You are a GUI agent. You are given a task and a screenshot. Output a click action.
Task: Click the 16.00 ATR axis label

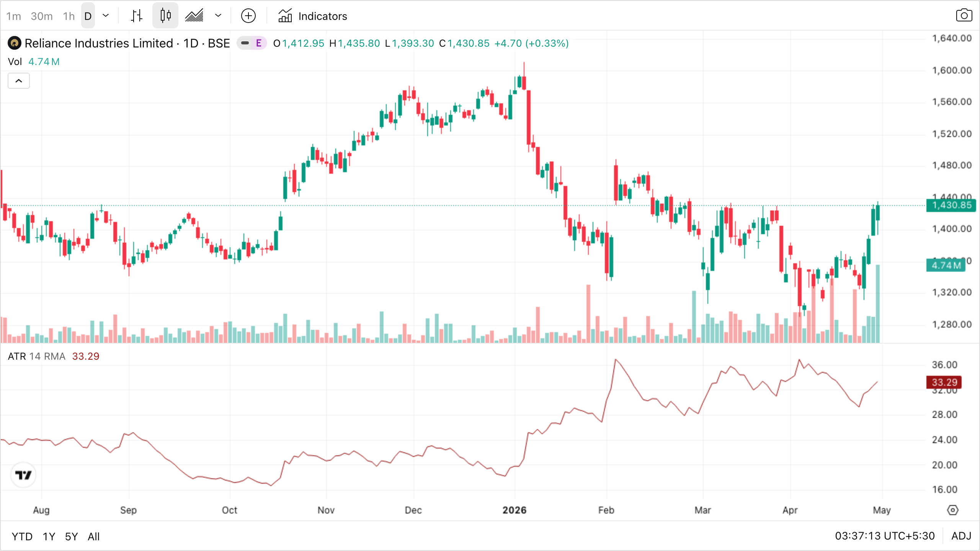944,489
